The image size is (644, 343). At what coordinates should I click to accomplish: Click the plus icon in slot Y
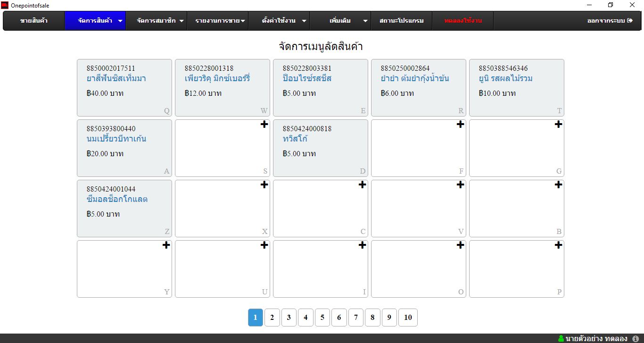point(166,245)
